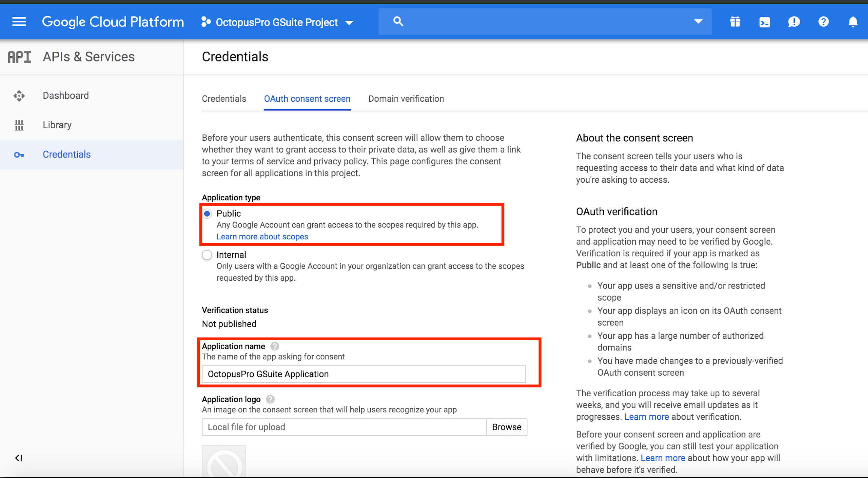
Task: Click the 'APIs & Services' title
Action: click(89, 57)
